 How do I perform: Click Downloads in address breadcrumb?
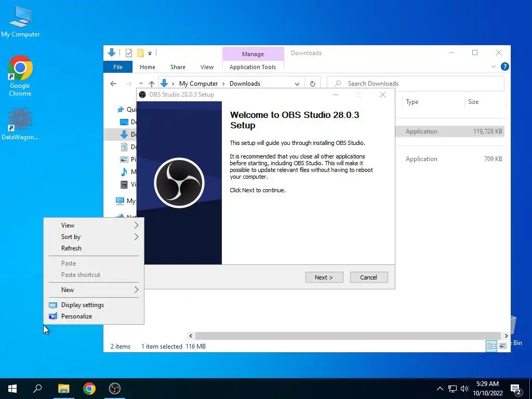(x=245, y=84)
